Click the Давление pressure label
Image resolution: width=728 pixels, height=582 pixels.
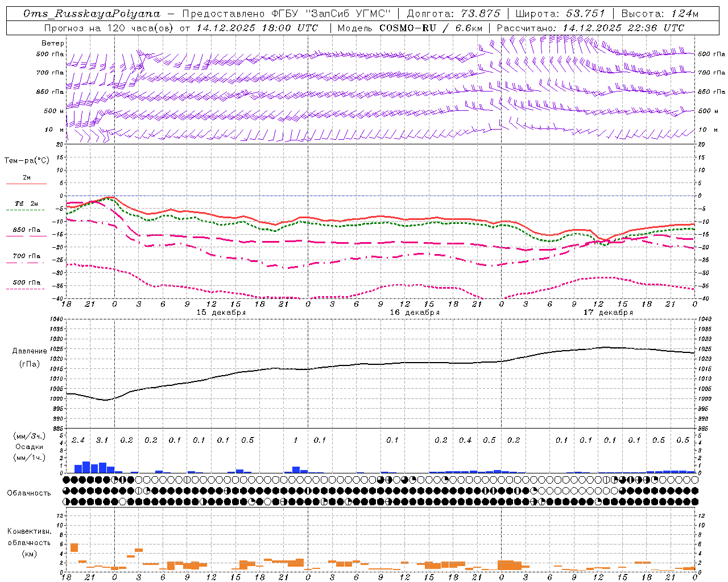pyautogui.click(x=30, y=351)
